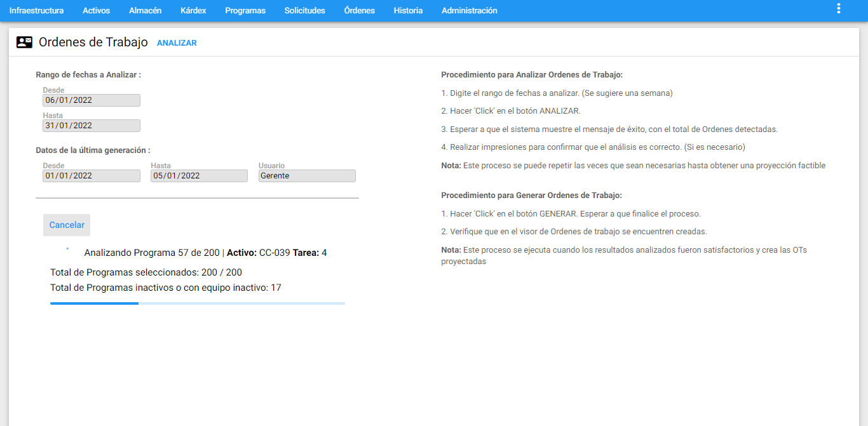Open the vertical three-dot options menu
868x426 pixels.
coord(839,9)
